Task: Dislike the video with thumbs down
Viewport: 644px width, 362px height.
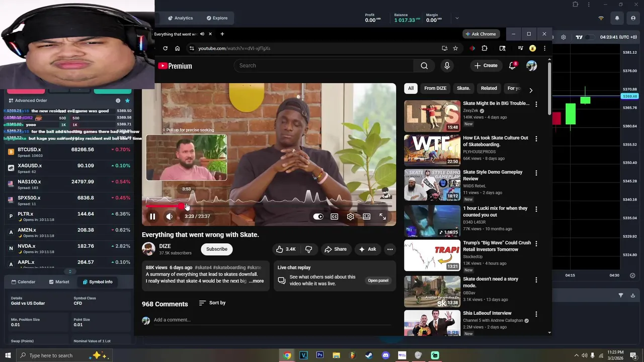Action: (309, 249)
